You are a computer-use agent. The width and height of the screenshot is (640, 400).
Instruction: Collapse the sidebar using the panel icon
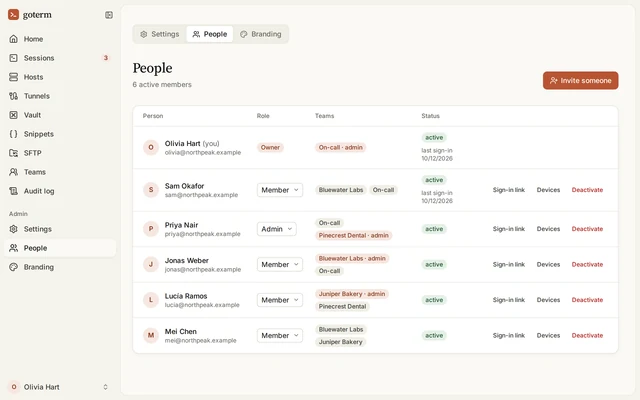(109, 15)
